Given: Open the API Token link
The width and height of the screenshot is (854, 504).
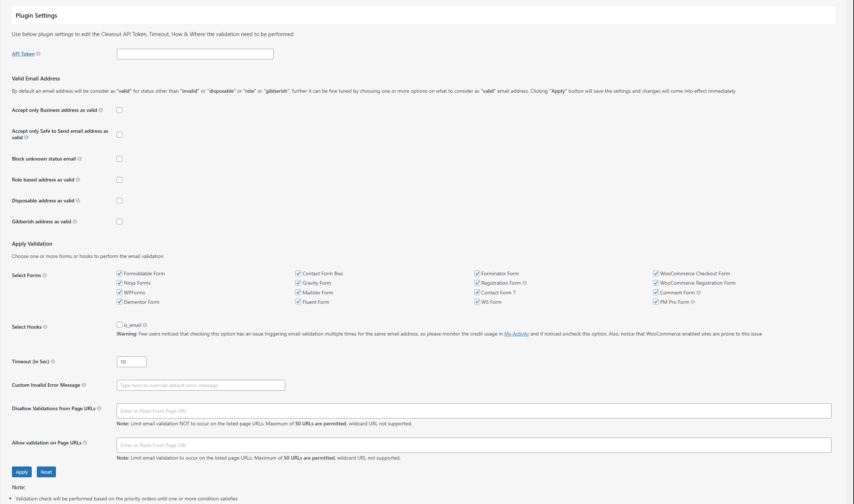Looking at the screenshot, I should coord(23,54).
